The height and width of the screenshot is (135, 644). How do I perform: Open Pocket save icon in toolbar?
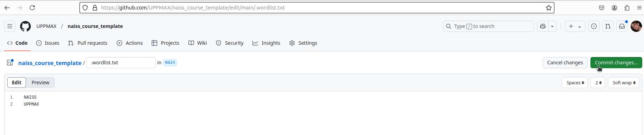(602, 8)
